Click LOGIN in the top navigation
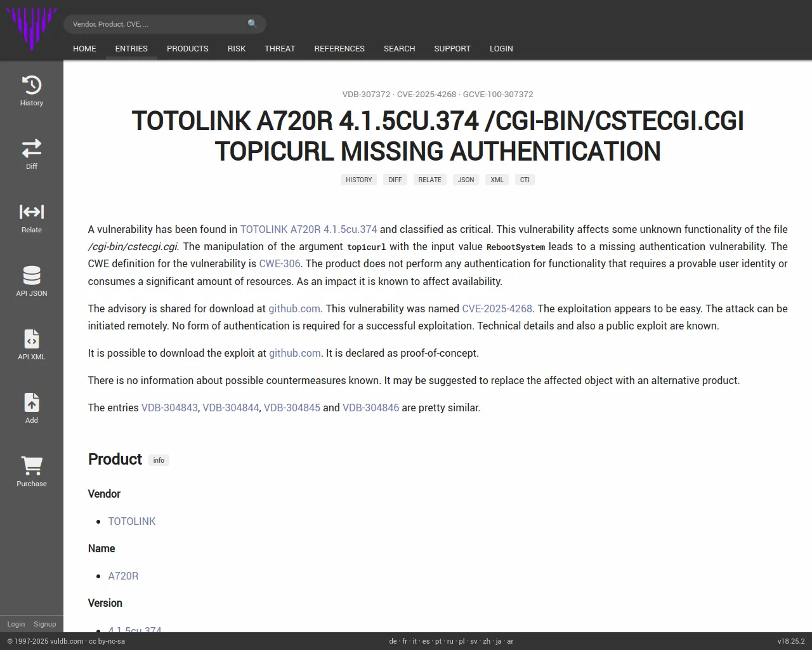Screen dimensions: 812x650 (501, 49)
